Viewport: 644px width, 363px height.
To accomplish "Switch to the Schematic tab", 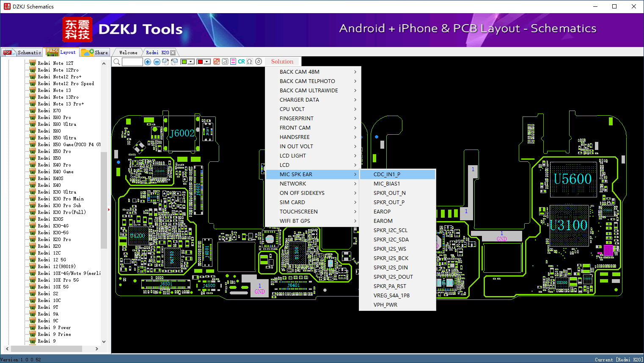I will point(22,53).
